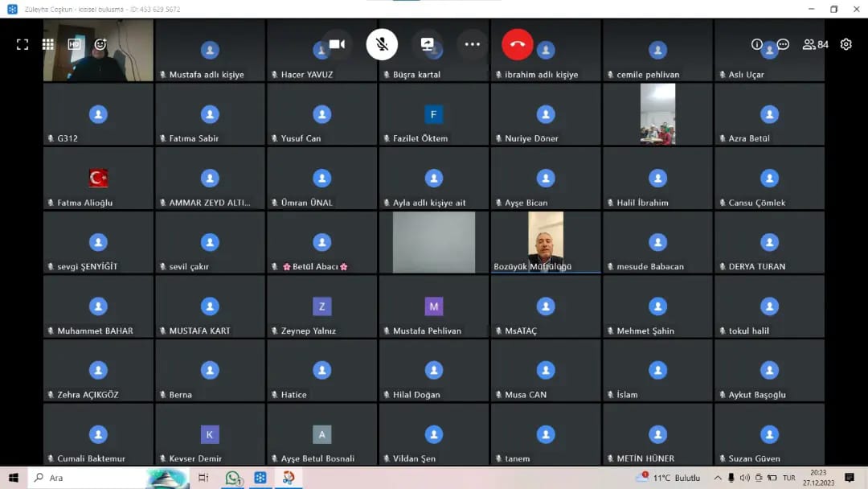Switch the grid layout view
Viewport: 868px width, 489px height.
pos(48,45)
